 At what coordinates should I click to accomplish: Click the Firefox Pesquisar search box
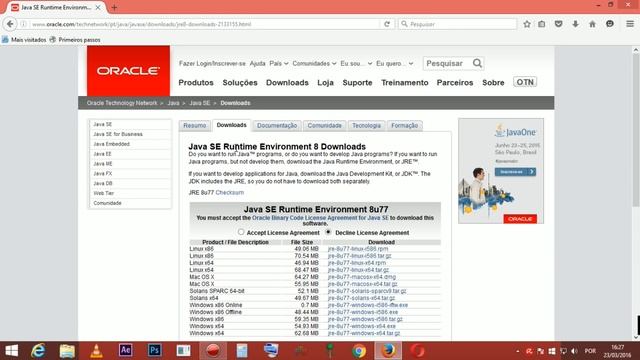click(458, 24)
